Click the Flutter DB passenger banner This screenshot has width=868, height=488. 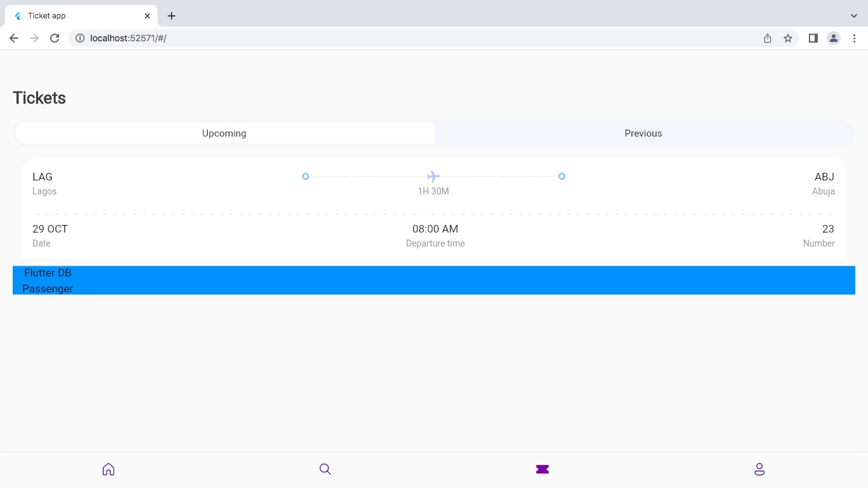(434, 280)
